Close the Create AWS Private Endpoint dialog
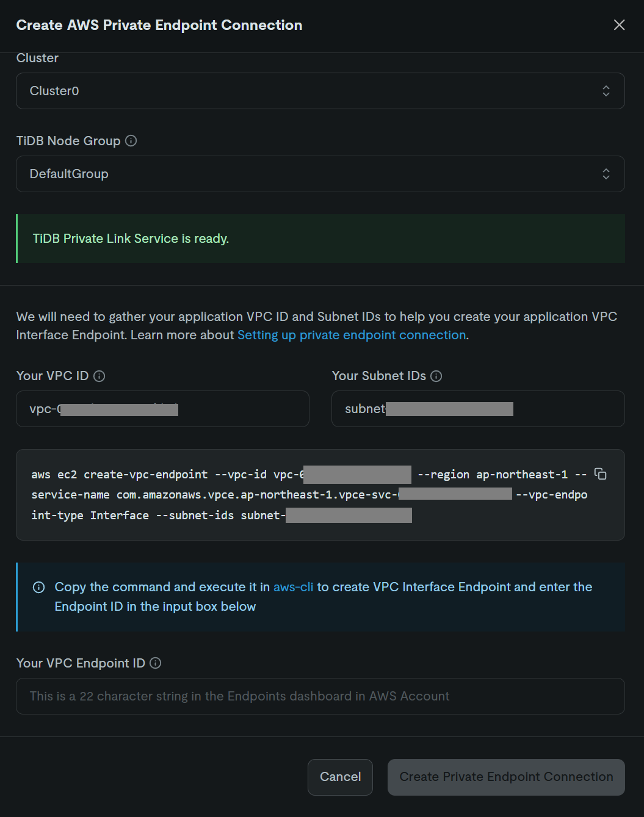 (619, 25)
